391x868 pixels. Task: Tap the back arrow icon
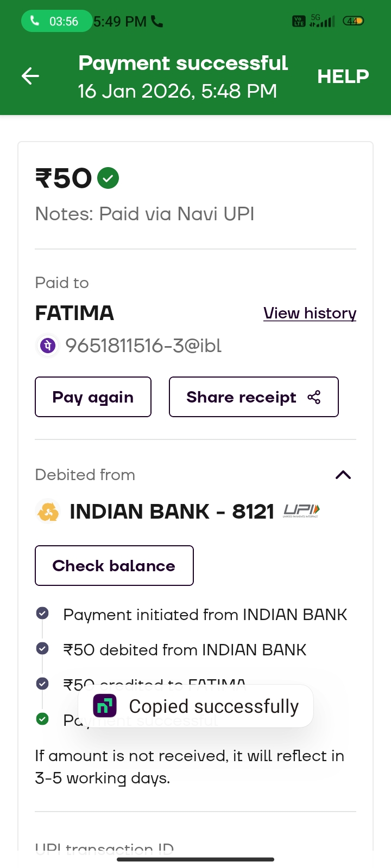(x=30, y=76)
